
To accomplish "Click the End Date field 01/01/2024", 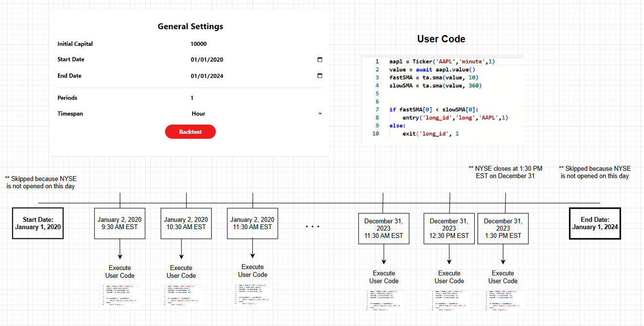I will point(207,76).
